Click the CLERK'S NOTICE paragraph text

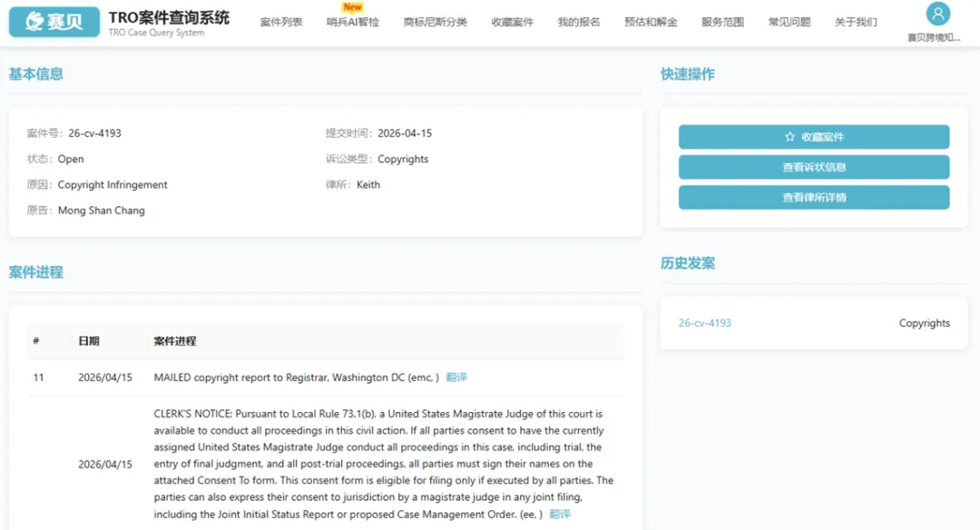pyautogui.click(x=383, y=464)
